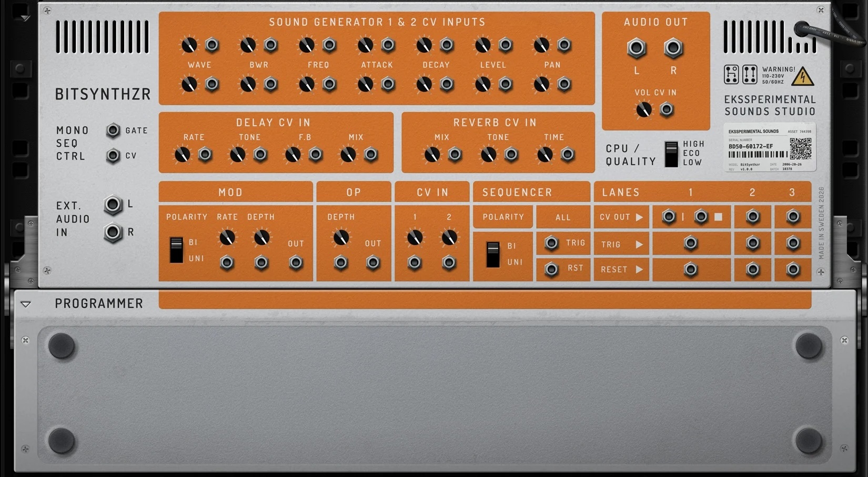Toggle the CPU / Quality switch
Screen dimensions: 868x477
coord(671,154)
